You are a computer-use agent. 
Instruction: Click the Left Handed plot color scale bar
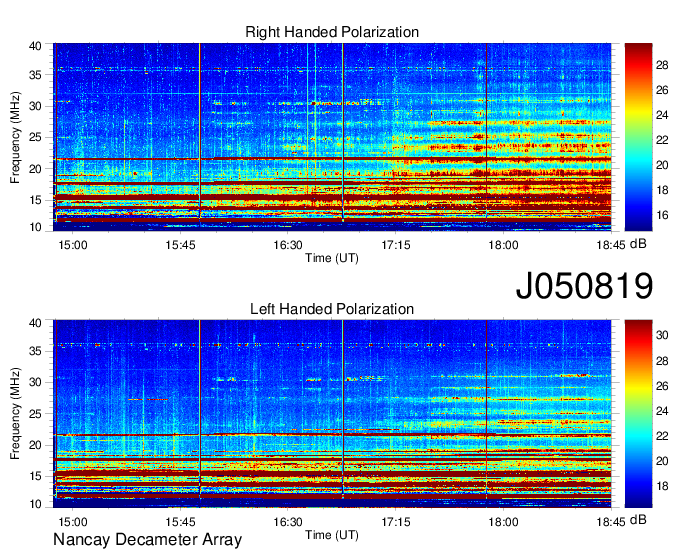click(638, 414)
